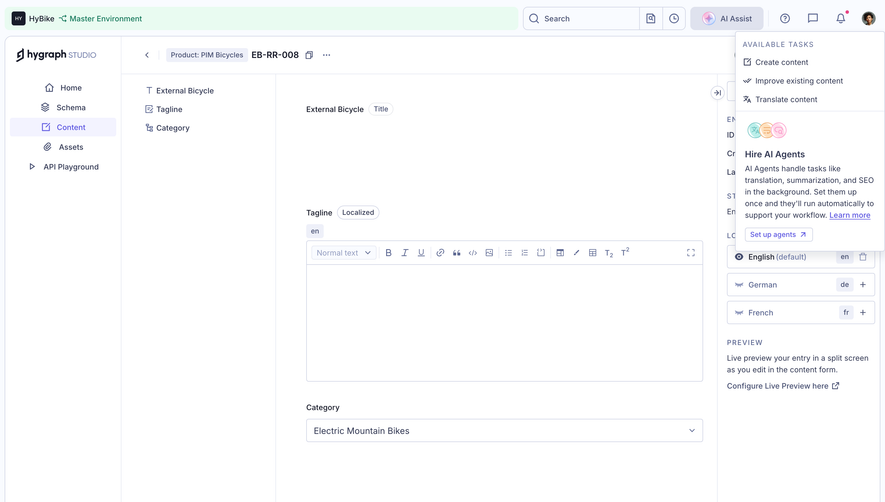The width and height of the screenshot is (885, 502).
Task: Expand Tagline editor to fullscreen
Action: (x=691, y=253)
